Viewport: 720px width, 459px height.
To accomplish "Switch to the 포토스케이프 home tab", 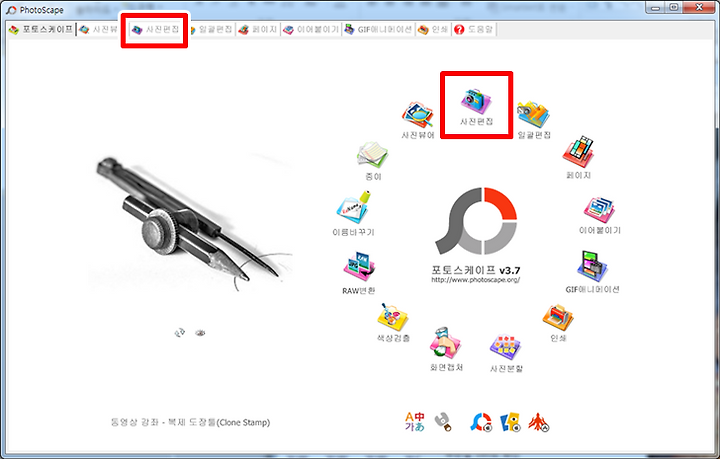I will tap(41, 29).
